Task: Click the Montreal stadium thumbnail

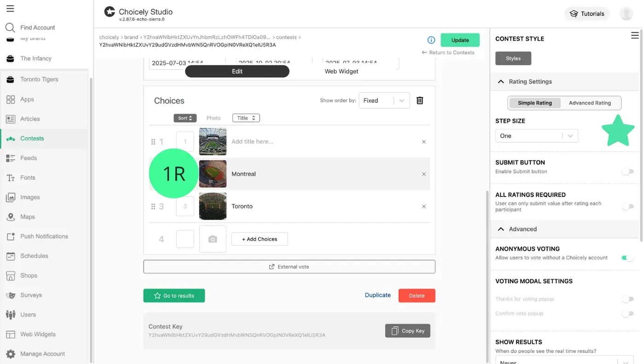Action: tap(213, 174)
